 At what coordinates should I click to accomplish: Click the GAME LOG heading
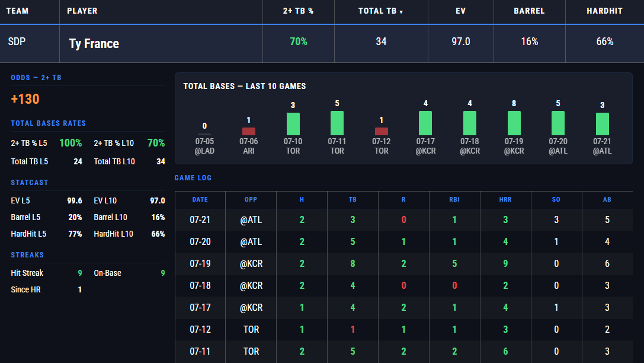(193, 178)
